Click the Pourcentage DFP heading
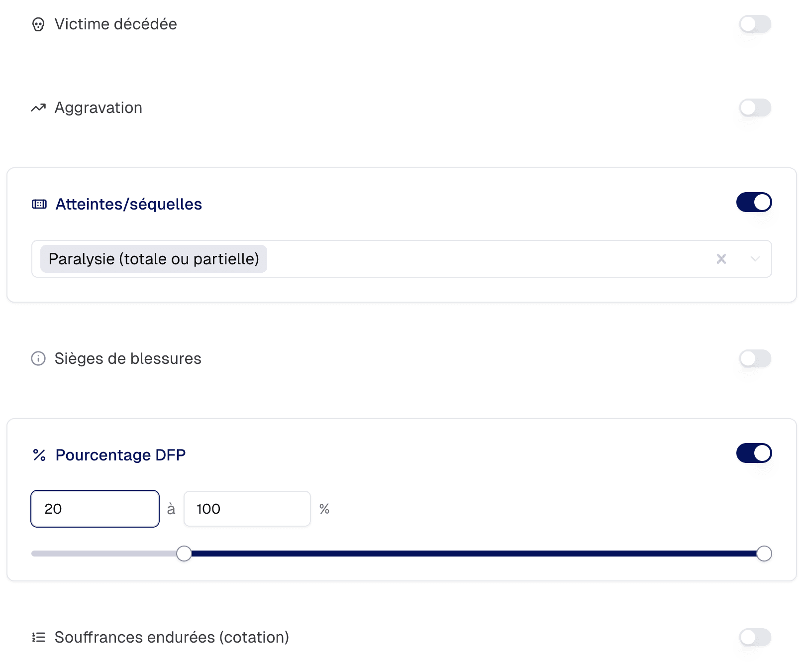Image resolution: width=809 pixels, height=672 pixels. [120, 455]
